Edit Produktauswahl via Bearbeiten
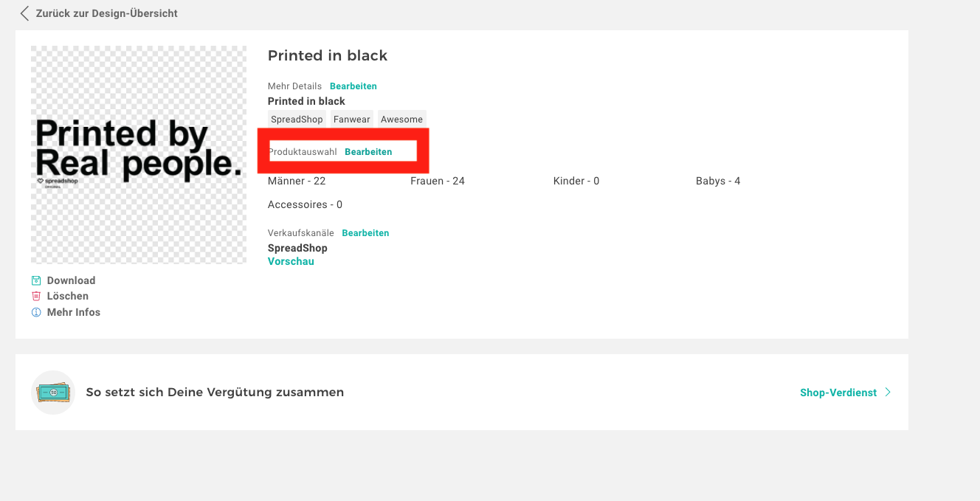 pos(368,151)
